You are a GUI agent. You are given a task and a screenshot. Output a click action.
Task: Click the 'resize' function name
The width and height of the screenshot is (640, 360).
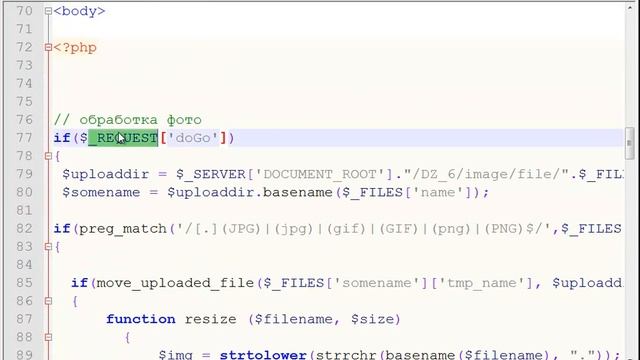click(210, 319)
